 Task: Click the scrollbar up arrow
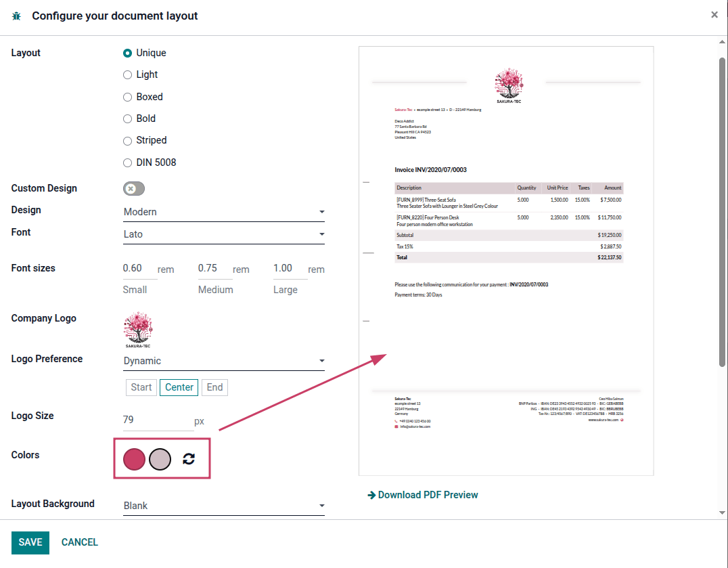pos(722,42)
